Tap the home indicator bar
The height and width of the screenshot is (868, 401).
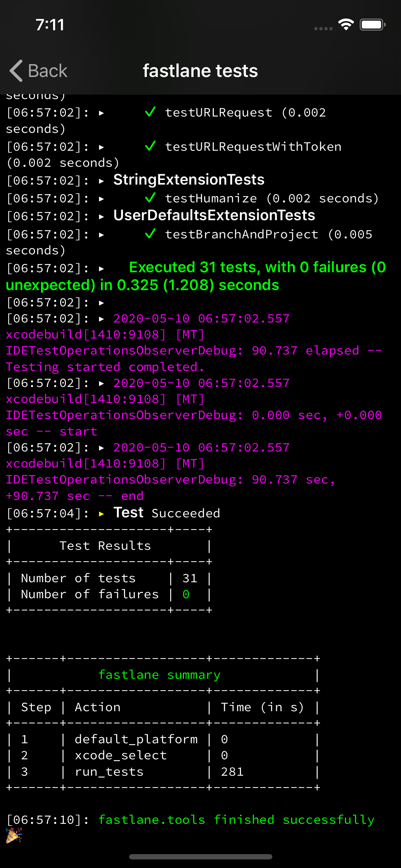pyautogui.click(x=200, y=857)
